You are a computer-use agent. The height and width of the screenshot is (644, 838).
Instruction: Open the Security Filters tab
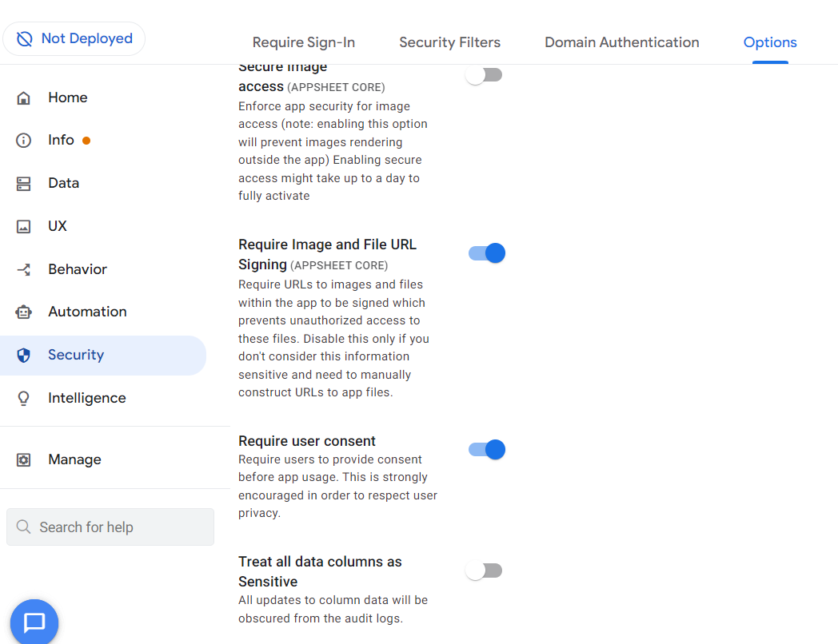(450, 42)
